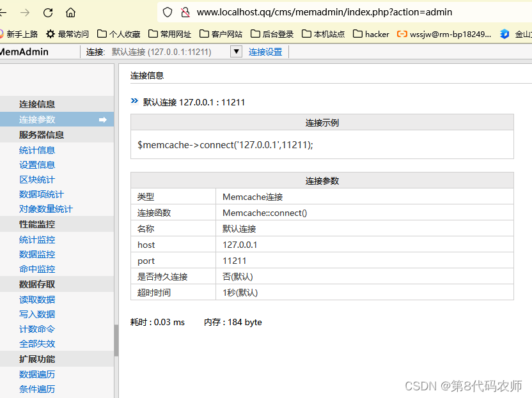Select 统计信息 under 服务器信息
Image resolution: width=532 pixels, height=398 pixels.
[x=36, y=149]
